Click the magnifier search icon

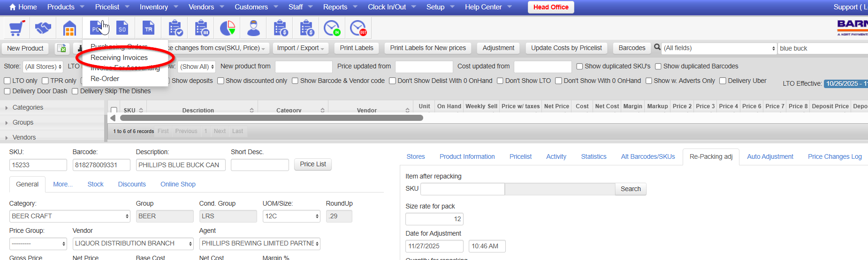pos(657,47)
